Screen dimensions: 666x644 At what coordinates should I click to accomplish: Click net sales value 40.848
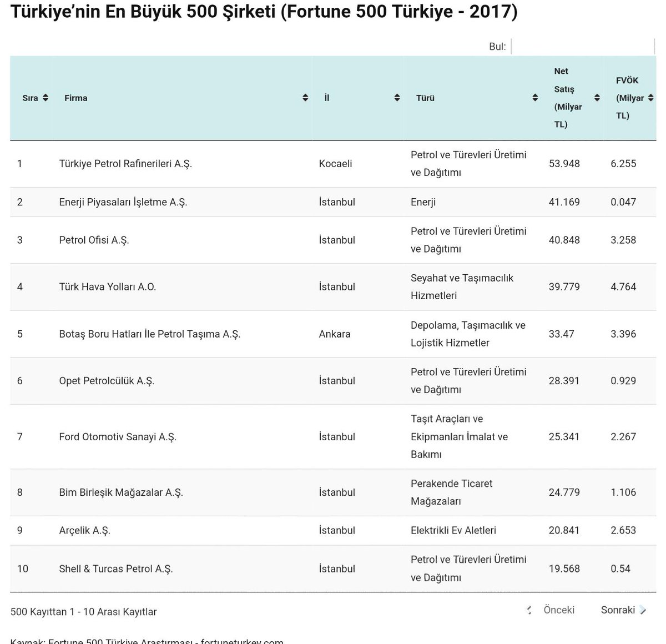tap(564, 240)
